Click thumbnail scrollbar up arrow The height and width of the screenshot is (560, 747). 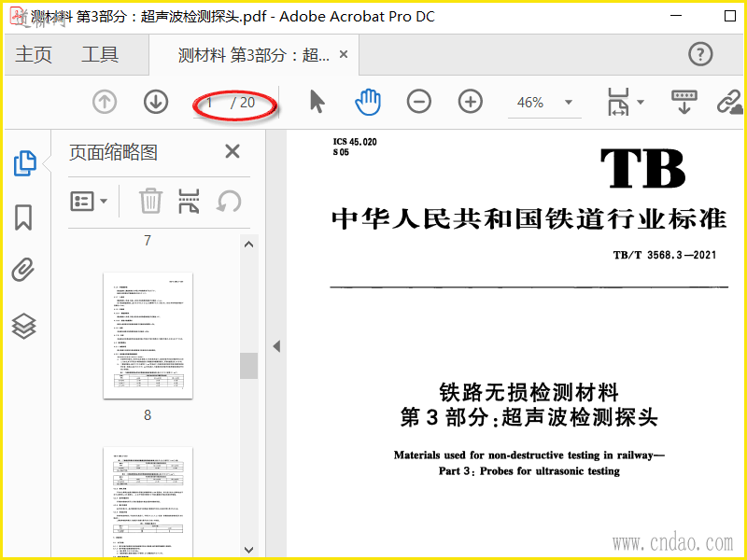(248, 245)
